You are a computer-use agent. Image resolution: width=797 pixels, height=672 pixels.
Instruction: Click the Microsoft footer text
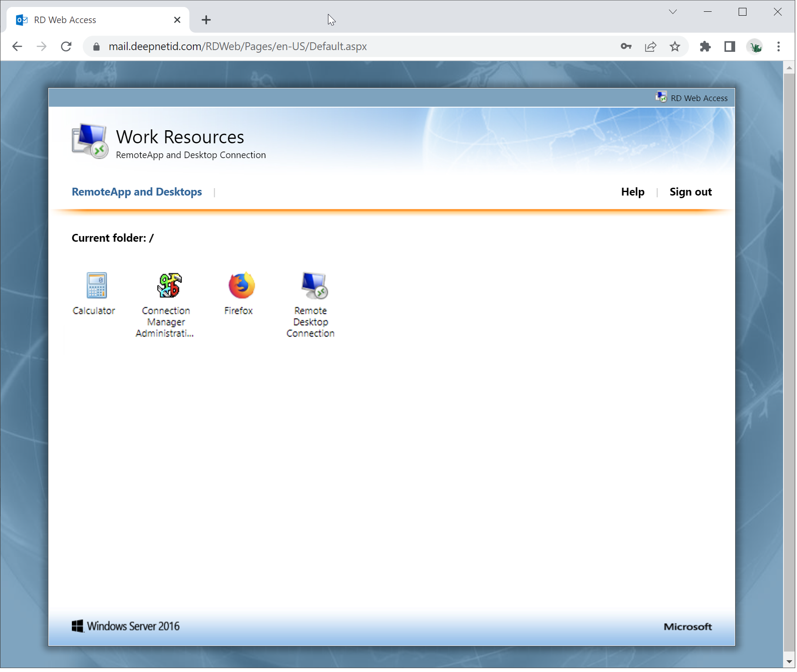pos(688,627)
